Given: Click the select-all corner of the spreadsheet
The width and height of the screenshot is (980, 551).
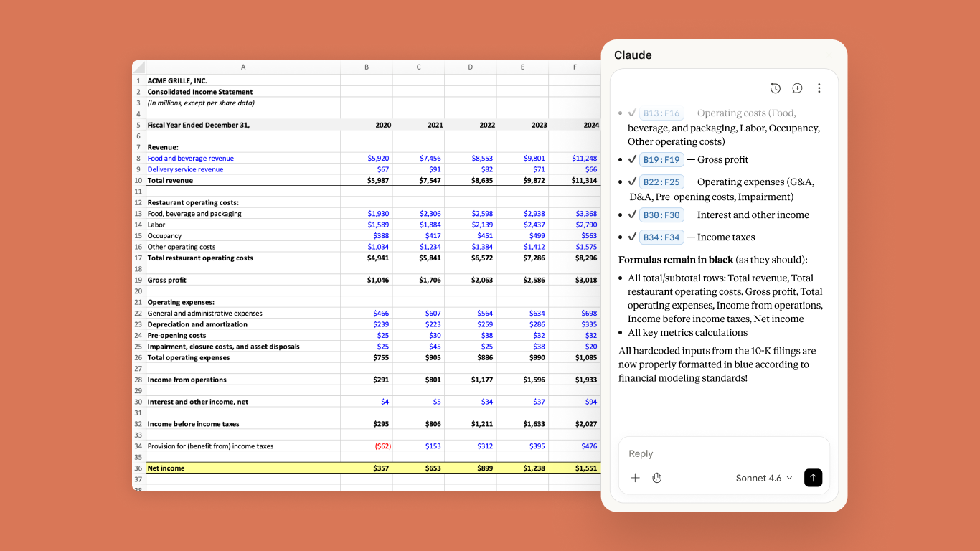Looking at the screenshot, I should (x=138, y=67).
